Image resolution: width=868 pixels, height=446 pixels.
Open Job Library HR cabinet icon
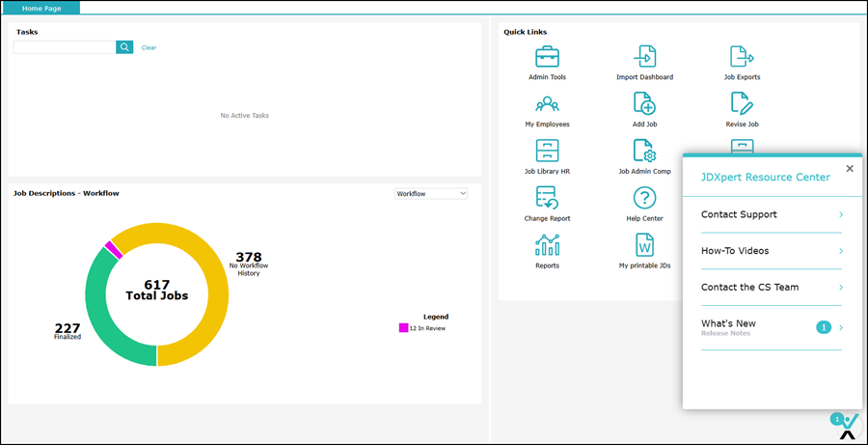click(x=547, y=151)
